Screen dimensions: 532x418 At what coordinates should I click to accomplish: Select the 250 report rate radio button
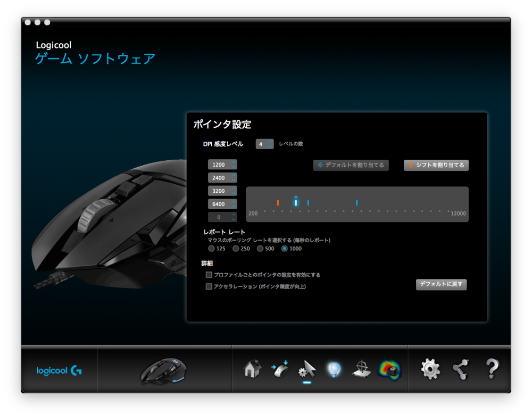(x=236, y=249)
